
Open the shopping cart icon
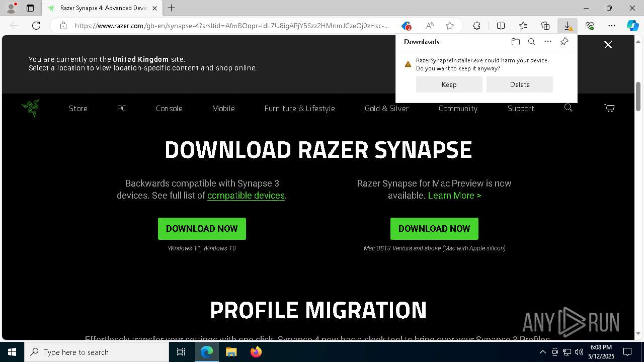click(x=609, y=108)
